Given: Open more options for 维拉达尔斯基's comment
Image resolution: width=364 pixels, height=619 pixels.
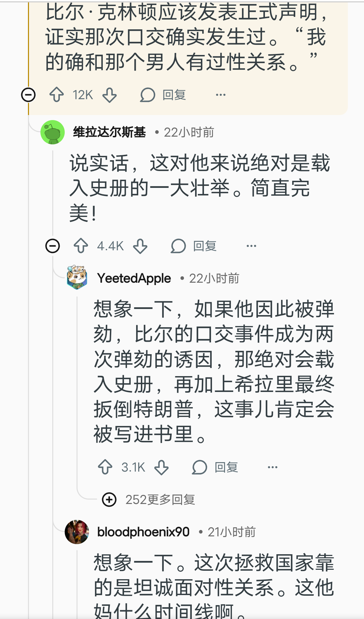Looking at the screenshot, I should tap(251, 246).
